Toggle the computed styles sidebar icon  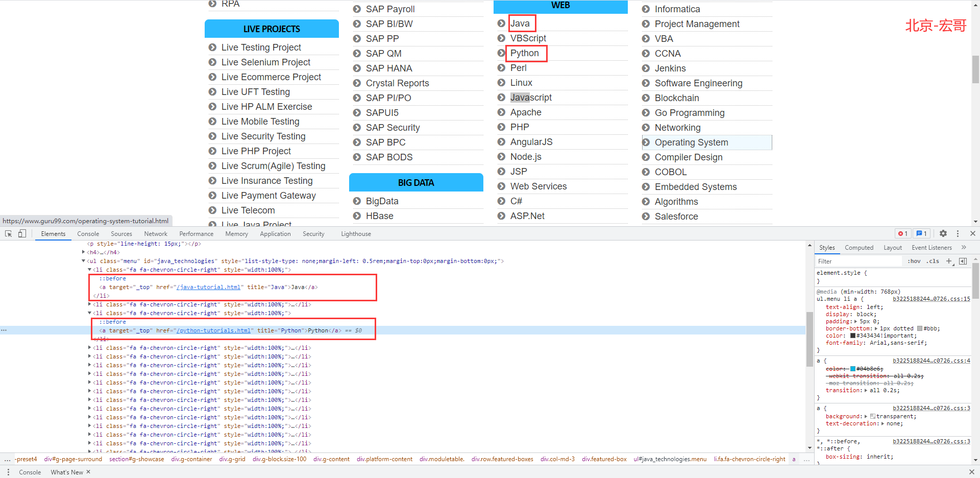point(963,261)
